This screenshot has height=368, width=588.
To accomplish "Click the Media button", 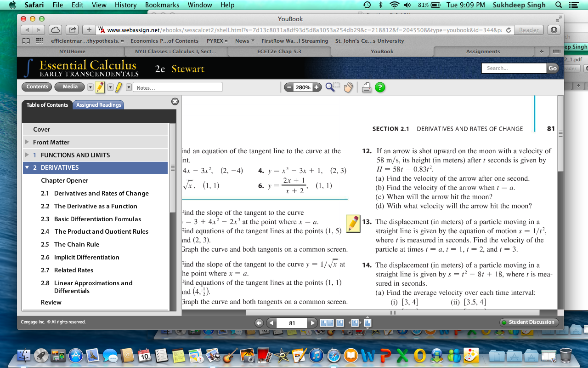I will (x=70, y=86).
